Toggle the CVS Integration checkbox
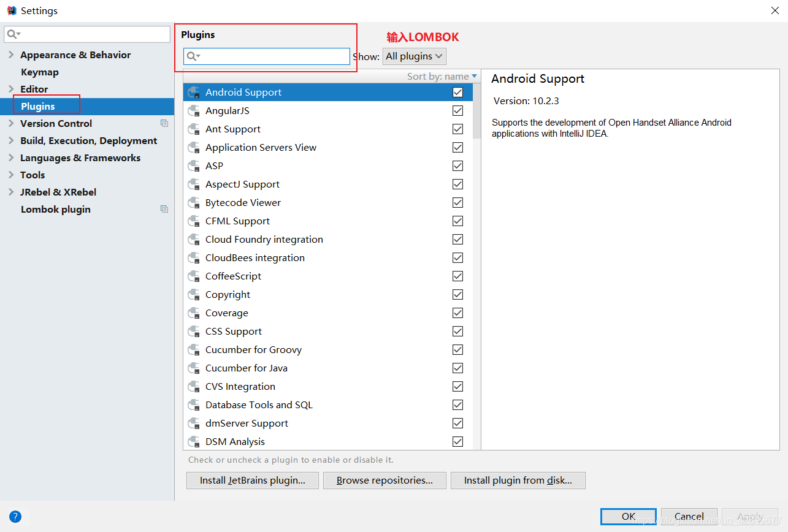The image size is (788, 532). 457,386
